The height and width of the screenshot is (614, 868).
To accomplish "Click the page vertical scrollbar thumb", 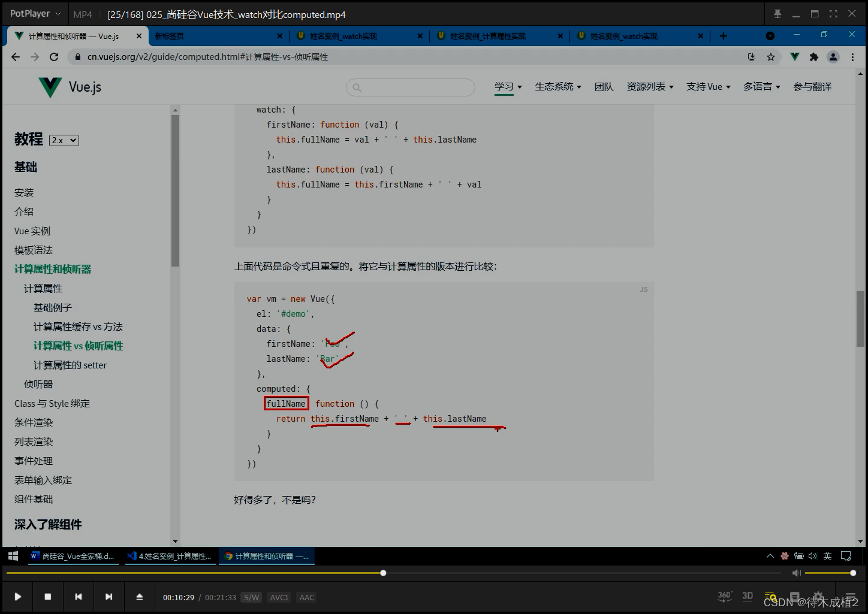I will pos(861,319).
